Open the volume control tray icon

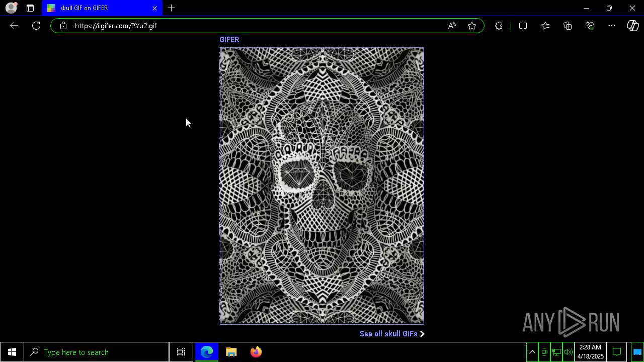569,352
